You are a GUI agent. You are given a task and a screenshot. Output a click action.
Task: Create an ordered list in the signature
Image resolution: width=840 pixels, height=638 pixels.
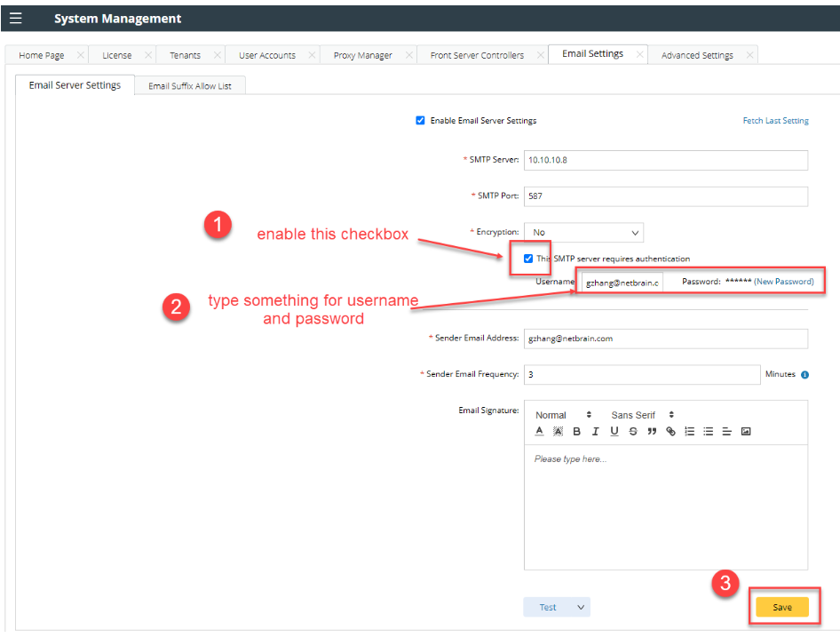pos(690,431)
